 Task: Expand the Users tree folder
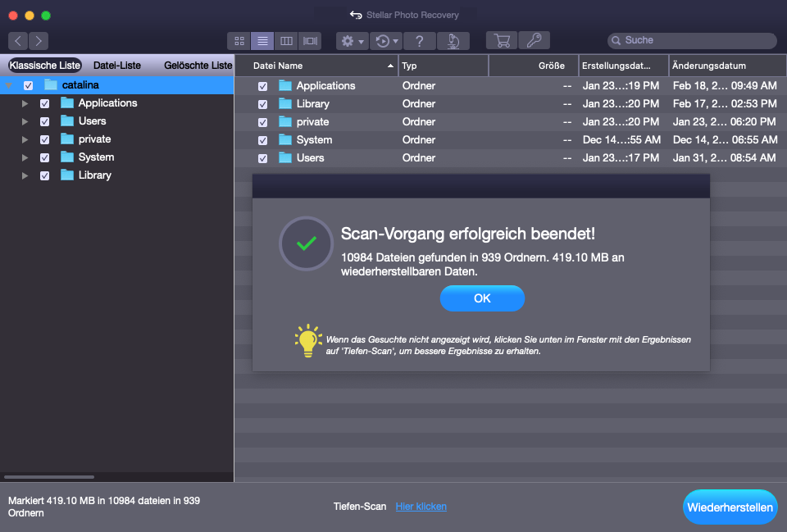click(x=25, y=121)
